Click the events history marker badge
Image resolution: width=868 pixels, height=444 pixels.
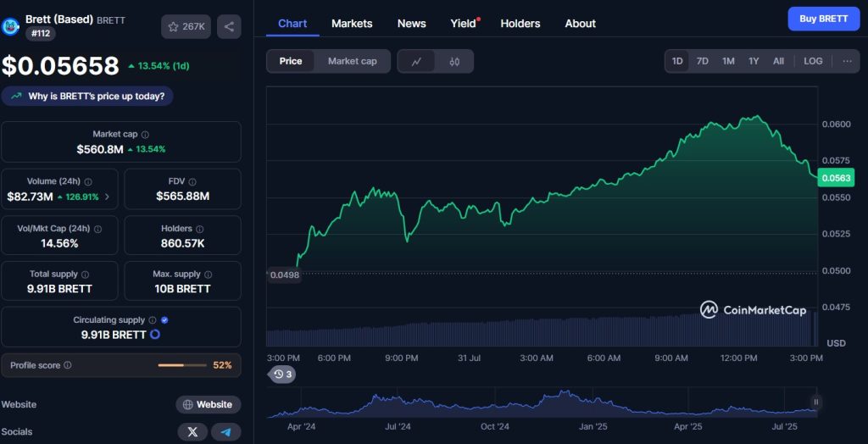tap(282, 375)
